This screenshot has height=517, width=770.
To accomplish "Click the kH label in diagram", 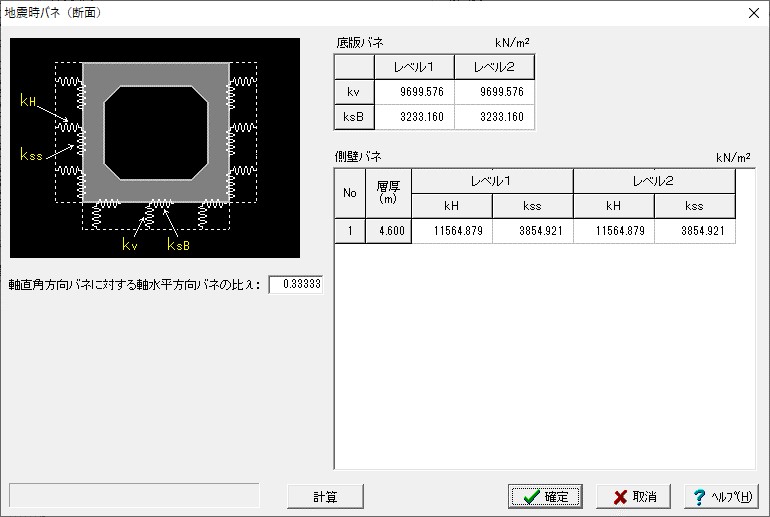I will point(28,100).
